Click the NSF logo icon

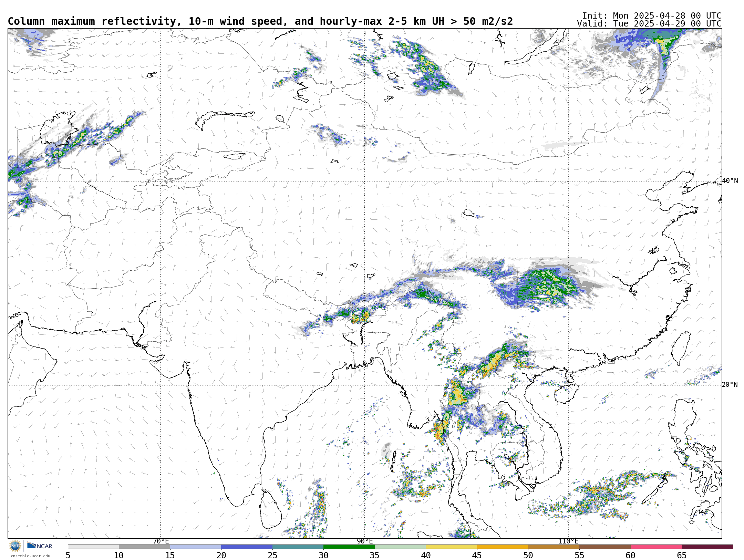pyautogui.click(x=15, y=546)
